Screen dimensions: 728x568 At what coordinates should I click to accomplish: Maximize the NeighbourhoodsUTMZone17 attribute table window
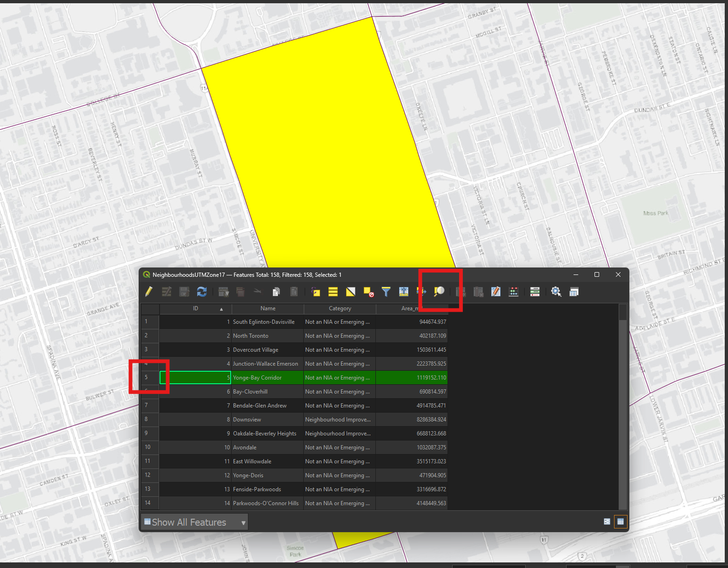point(597,274)
